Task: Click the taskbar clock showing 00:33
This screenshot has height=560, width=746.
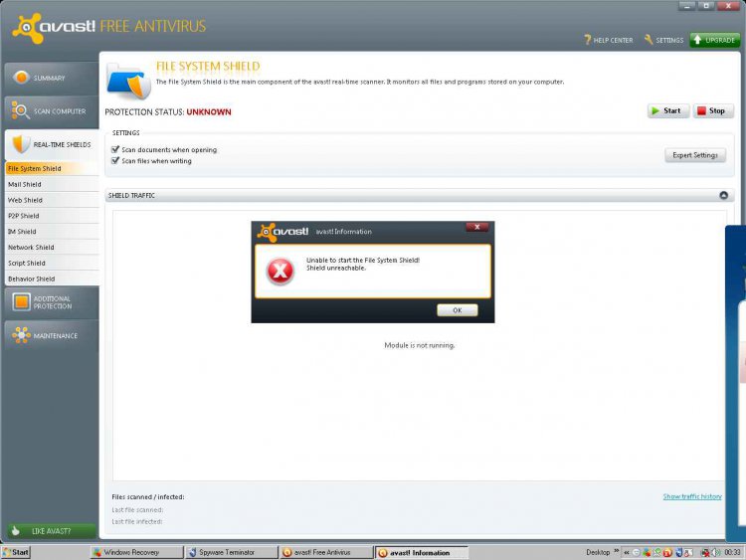Action: coord(733,552)
